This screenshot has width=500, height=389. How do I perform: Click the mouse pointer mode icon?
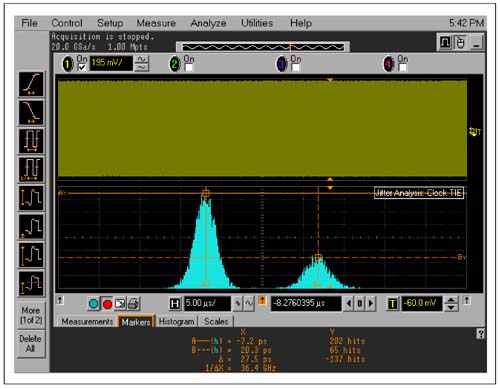click(460, 42)
